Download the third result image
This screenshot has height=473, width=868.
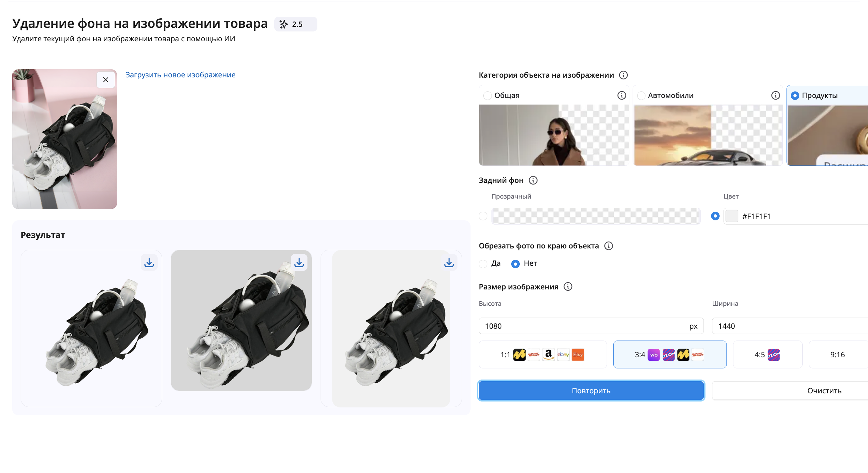(x=449, y=263)
